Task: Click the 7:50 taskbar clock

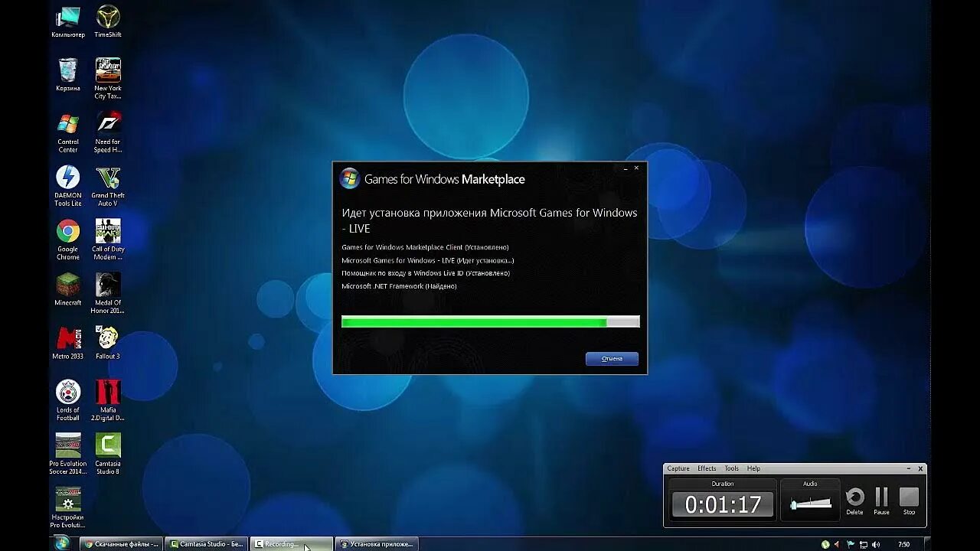Action: (x=903, y=544)
